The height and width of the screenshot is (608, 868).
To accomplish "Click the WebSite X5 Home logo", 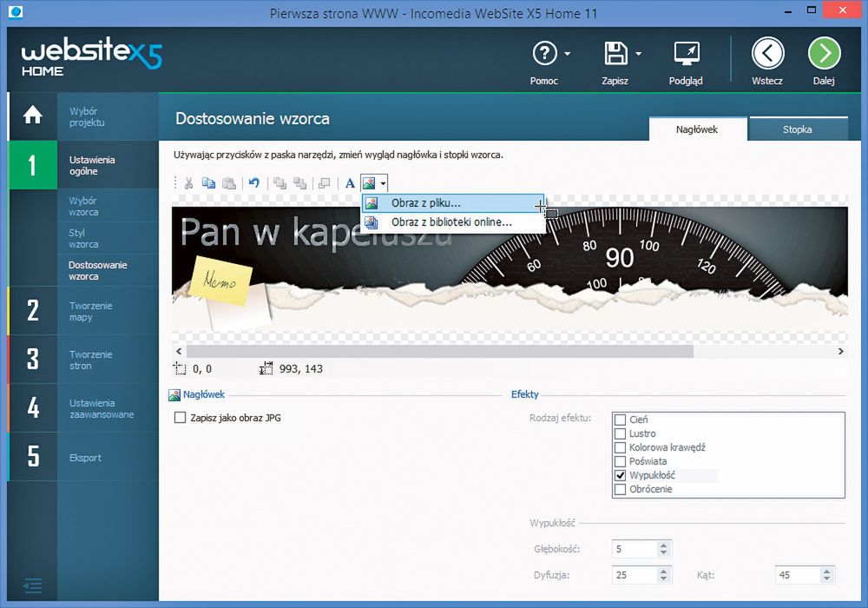I will [92, 57].
